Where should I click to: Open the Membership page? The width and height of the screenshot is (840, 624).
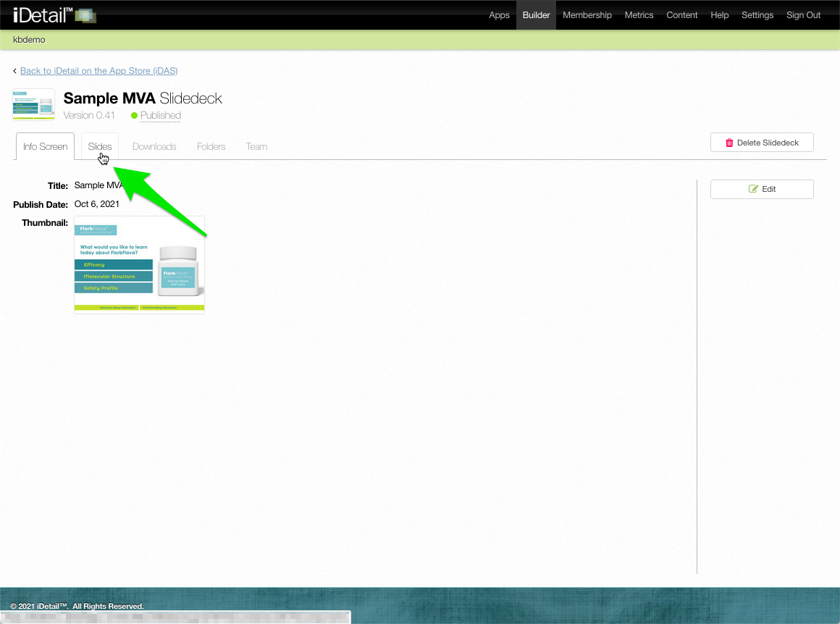[x=587, y=15]
